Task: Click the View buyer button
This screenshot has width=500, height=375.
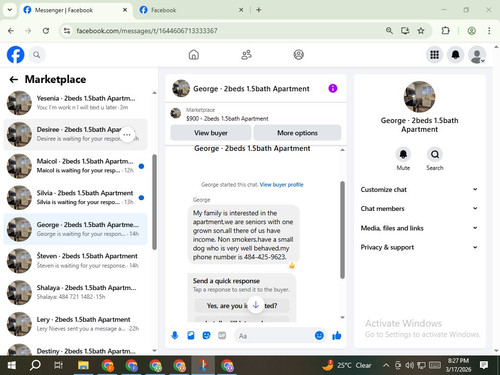Action: tap(211, 133)
